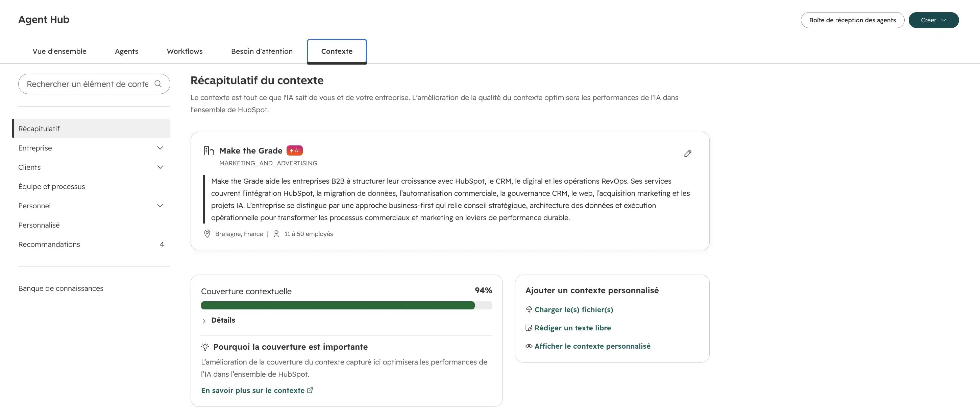Screen dimensions: 980x420
Task: Click the Clients sidebar label
Action: point(29,167)
